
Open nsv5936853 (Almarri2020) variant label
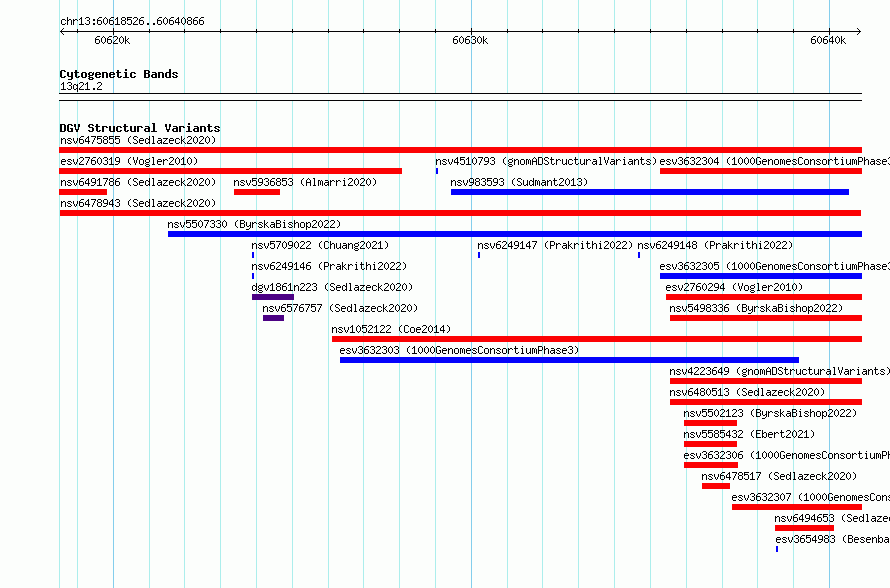[x=305, y=182]
